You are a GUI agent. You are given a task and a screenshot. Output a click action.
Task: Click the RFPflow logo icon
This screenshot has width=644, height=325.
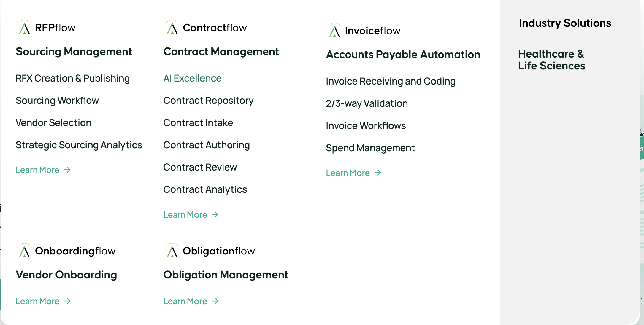(x=24, y=28)
